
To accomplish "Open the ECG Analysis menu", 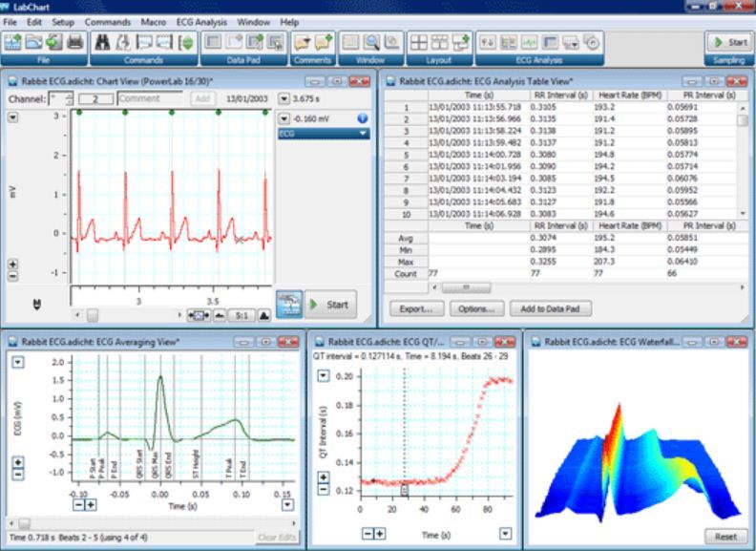I will pos(201,22).
